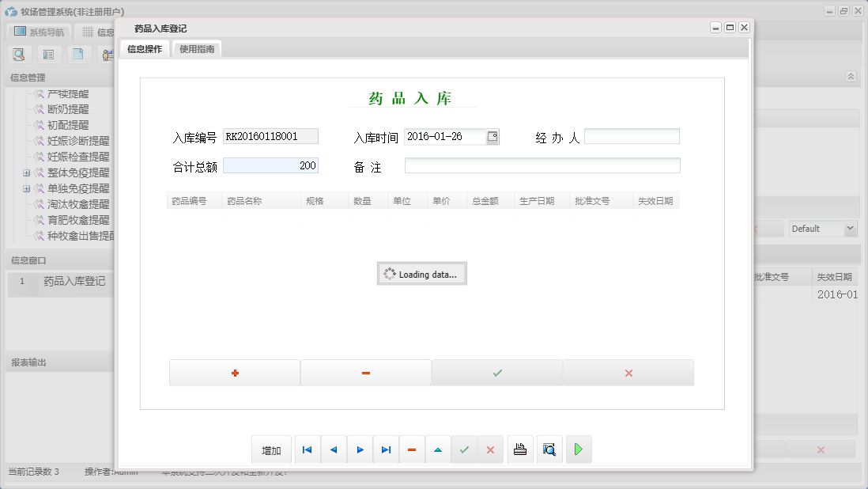Confirm edits using the green check toolbar icon
This screenshot has height=489, width=868.
(464, 449)
